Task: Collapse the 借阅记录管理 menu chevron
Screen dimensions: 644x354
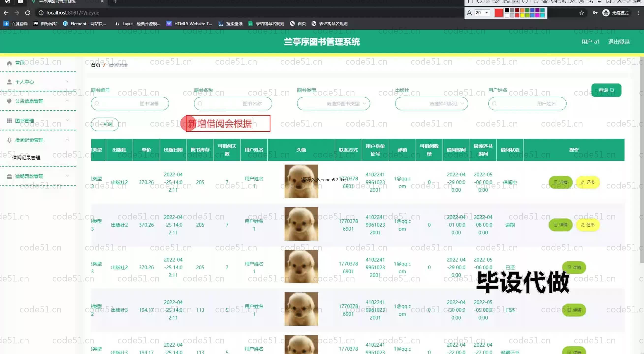Action: pyautogui.click(x=67, y=140)
